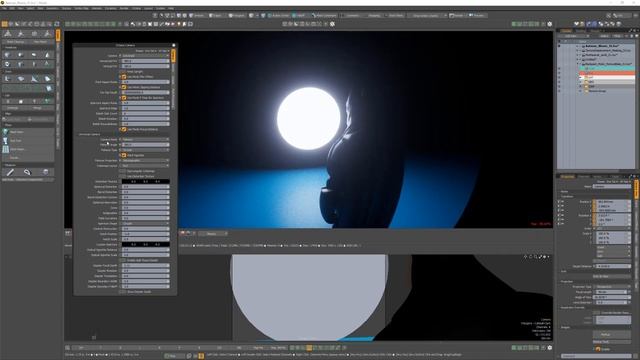Click the first button below the left mode icons
640x360 pixels.
(x=15, y=42)
